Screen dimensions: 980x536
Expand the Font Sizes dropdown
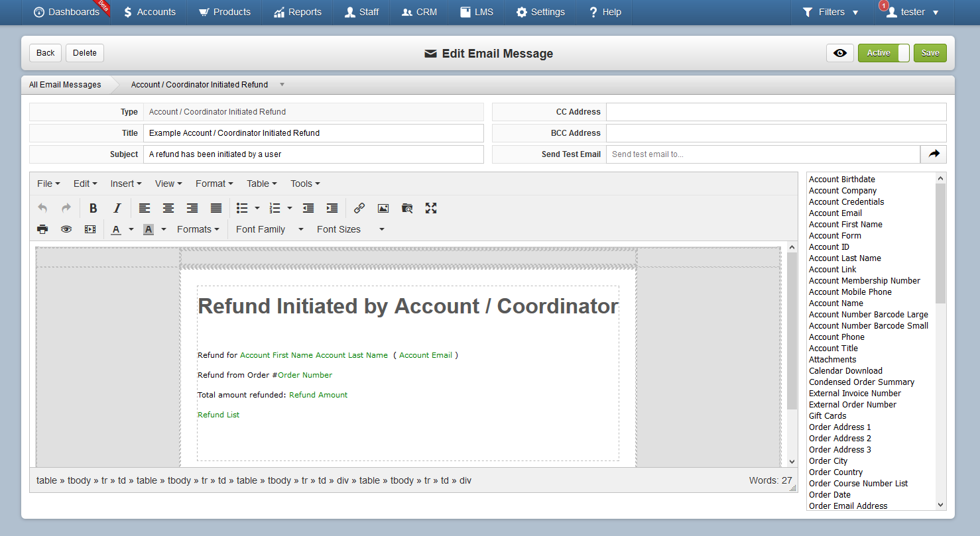click(x=351, y=229)
